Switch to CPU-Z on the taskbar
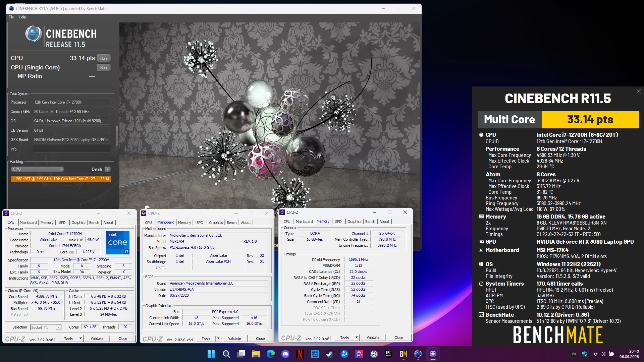 [x=433, y=354]
